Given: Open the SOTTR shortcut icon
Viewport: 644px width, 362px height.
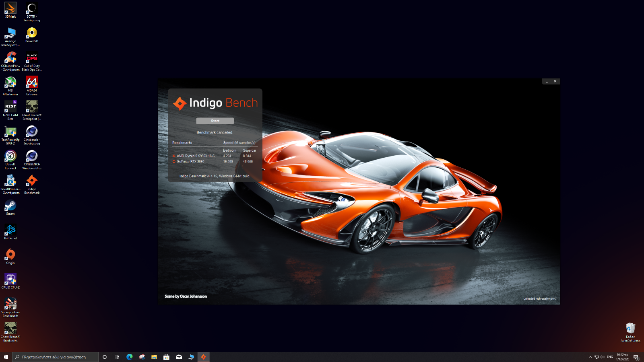Looking at the screenshot, I should pyautogui.click(x=31, y=12).
